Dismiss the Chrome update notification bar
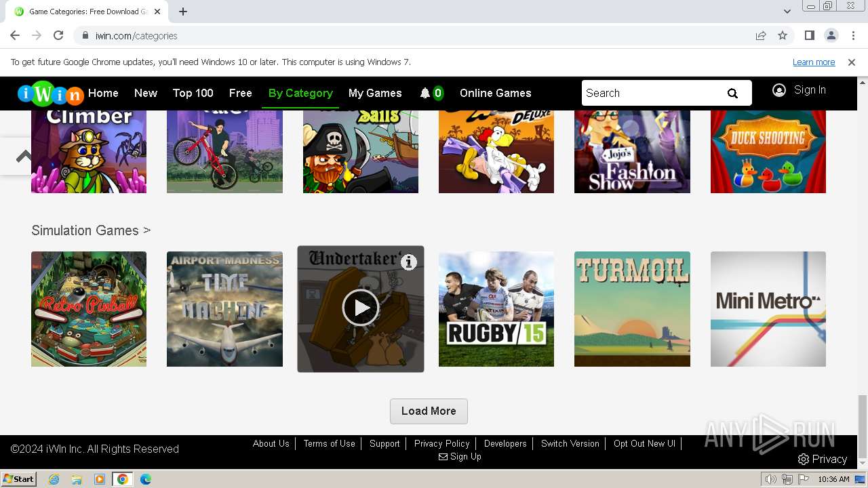868x488 pixels. point(852,62)
